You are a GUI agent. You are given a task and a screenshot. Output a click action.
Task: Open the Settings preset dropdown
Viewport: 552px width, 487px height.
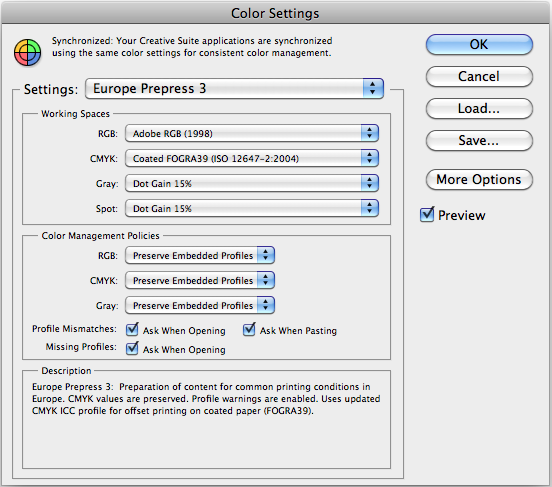tap(234, 88)
